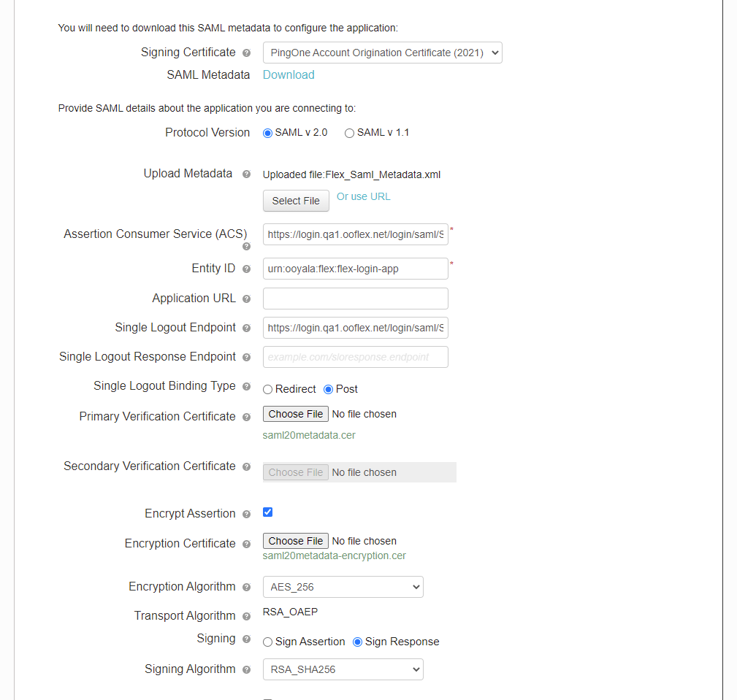Open the Signing Certificate dropdown
737x700 pixels.
tap(382, 53)
